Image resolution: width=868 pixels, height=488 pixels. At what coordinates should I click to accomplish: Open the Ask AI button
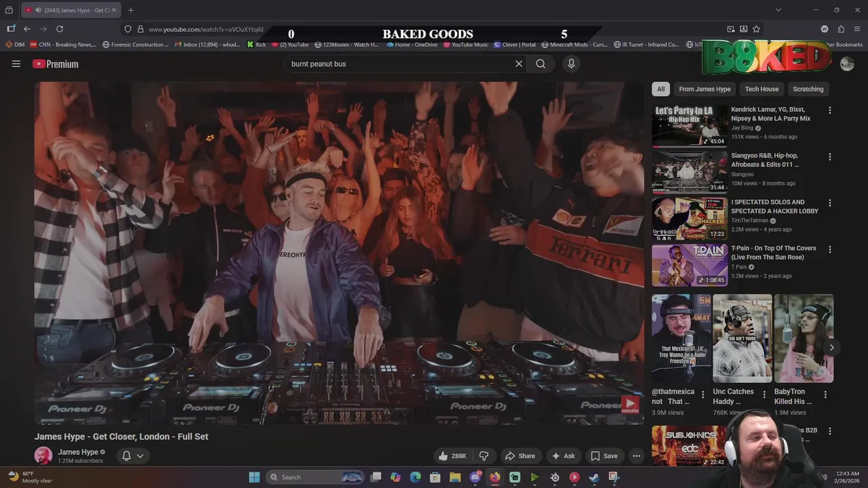pos(563,456)
